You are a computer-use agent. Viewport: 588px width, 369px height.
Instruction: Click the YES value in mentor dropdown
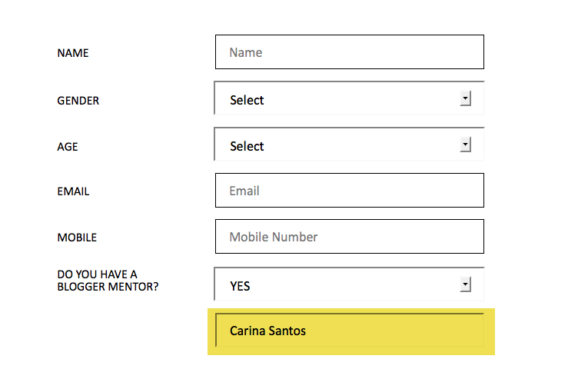pyautogui.click(x=240, y=286)
